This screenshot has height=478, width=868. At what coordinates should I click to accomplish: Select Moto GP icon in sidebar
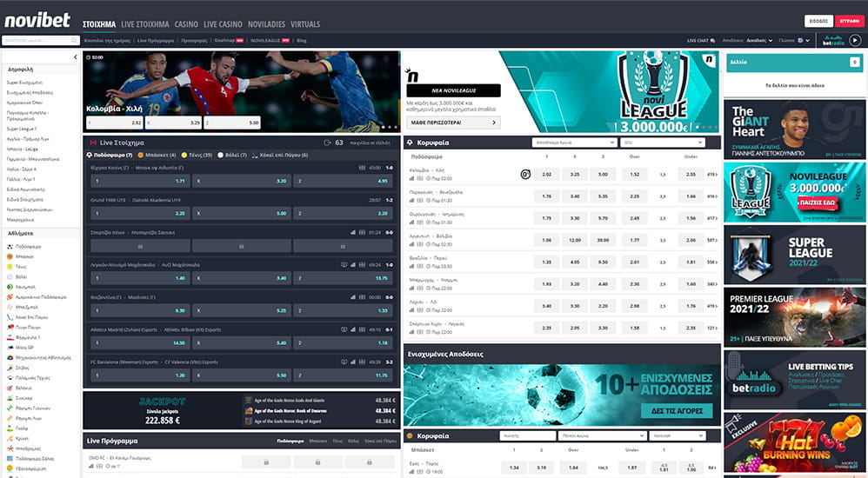(10, 348)
